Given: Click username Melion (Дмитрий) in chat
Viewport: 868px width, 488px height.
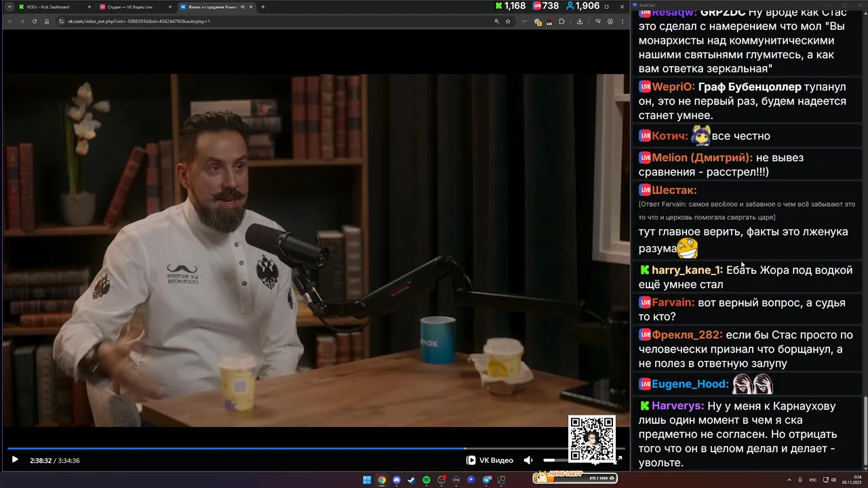Looking at the screenshot, I should coord(703,157).
